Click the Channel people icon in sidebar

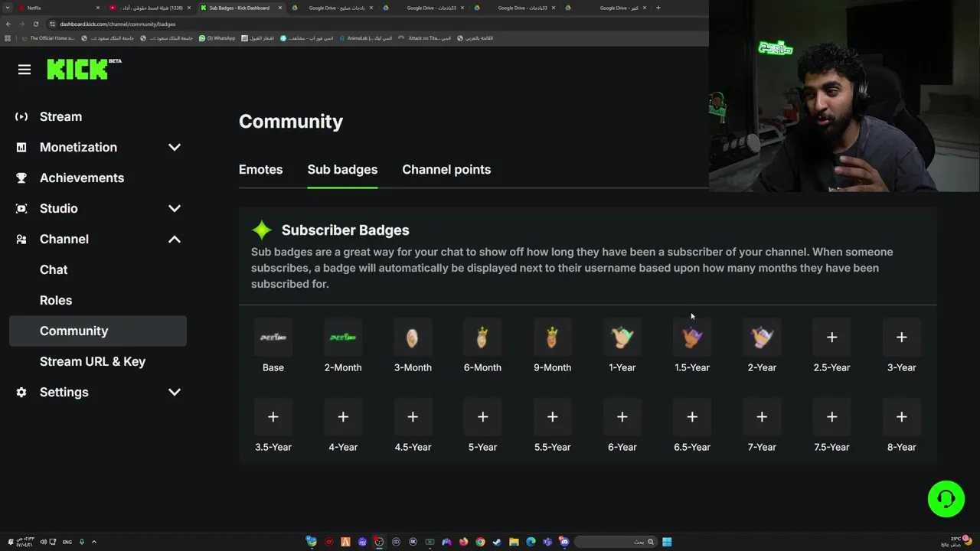(21, 239)
